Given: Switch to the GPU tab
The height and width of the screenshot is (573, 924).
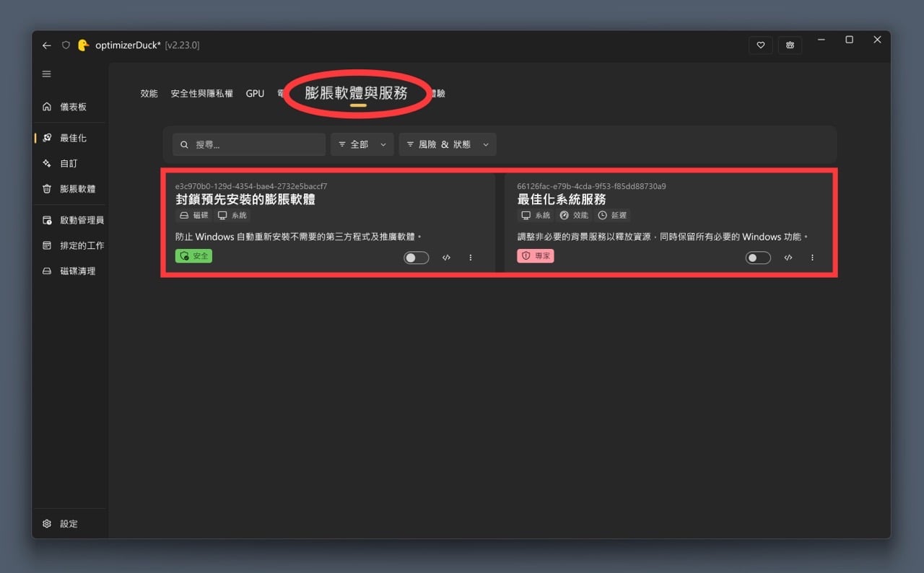Looking at the screenshot, I should tap(255, 94).
